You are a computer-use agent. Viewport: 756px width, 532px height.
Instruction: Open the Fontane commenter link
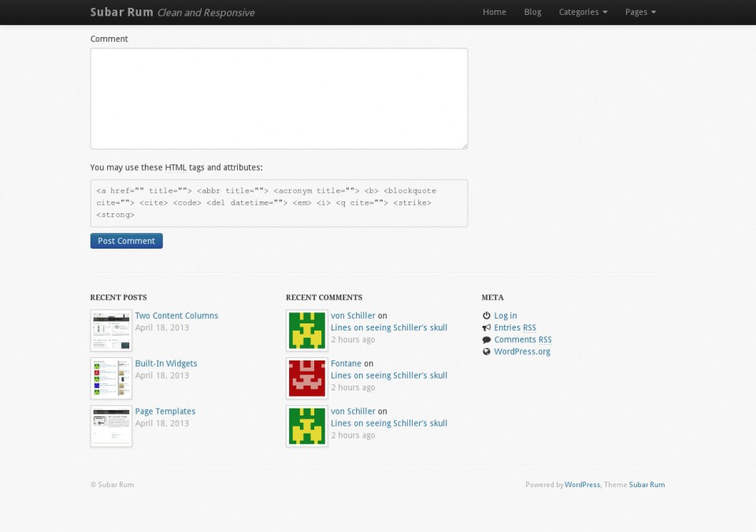pos(346,364)
